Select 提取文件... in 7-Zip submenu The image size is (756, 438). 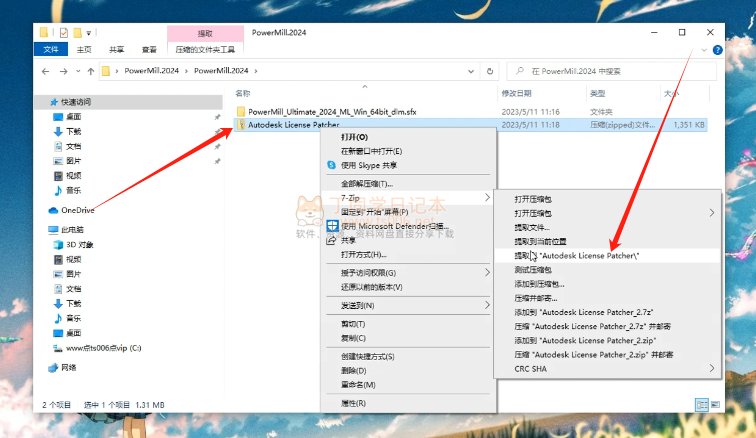click(532, 227)
